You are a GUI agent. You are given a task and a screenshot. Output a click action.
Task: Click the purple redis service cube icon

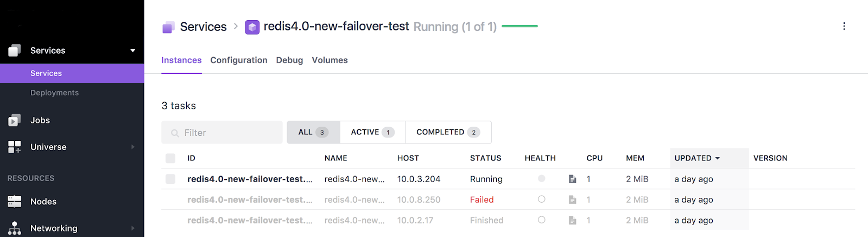pyautogui.click(x=252, y=27)
